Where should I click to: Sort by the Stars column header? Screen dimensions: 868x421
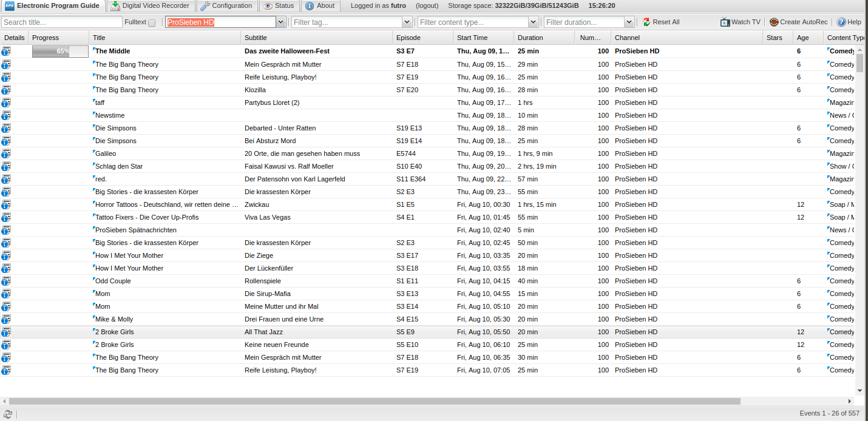click(778, 38)
